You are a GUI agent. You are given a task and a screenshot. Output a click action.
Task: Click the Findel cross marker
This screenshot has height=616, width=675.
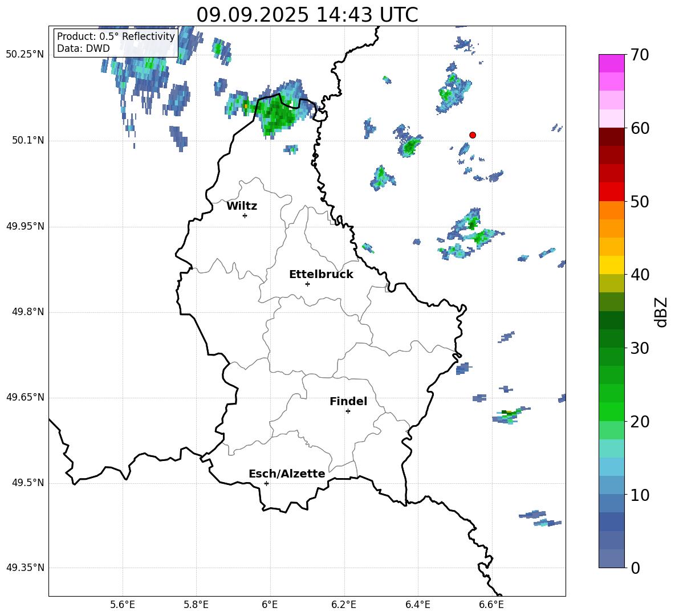tap(348, 411)
